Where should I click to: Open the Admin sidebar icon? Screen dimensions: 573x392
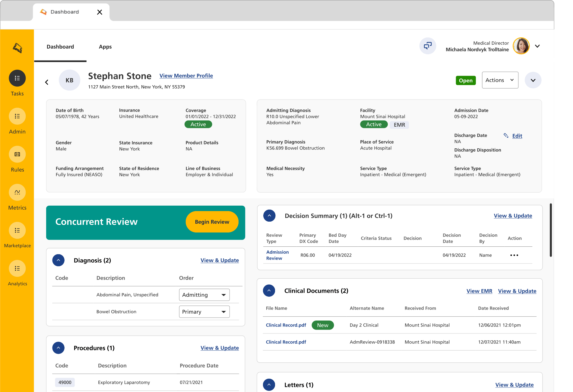pyautogui.click(x=17, y=116)
